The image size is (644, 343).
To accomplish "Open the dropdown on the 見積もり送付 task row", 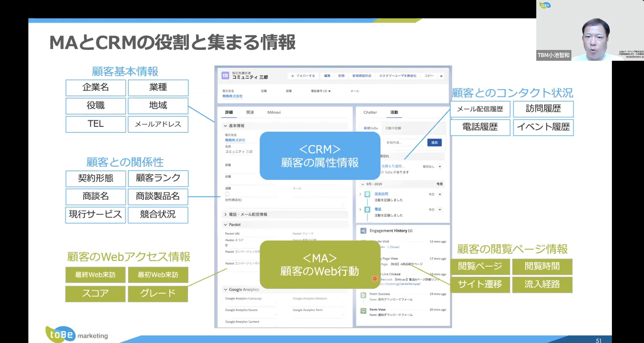I will (x=440, y=166).
